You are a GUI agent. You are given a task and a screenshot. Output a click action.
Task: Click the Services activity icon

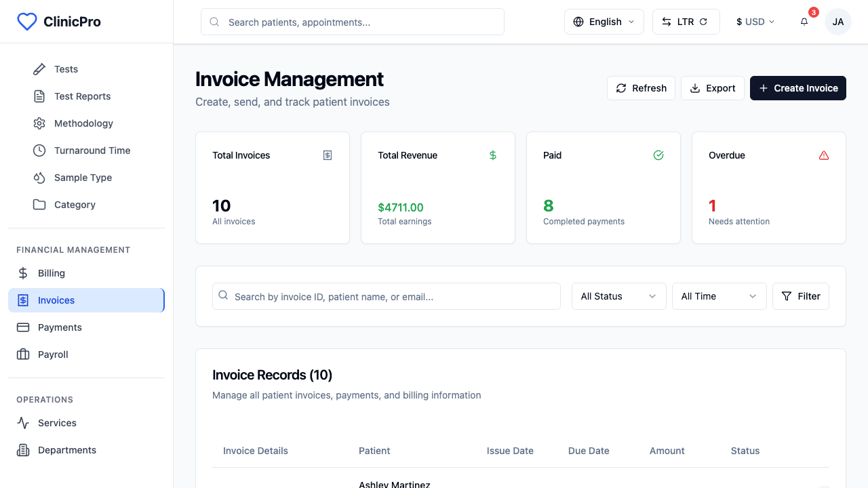click(23, 423)
